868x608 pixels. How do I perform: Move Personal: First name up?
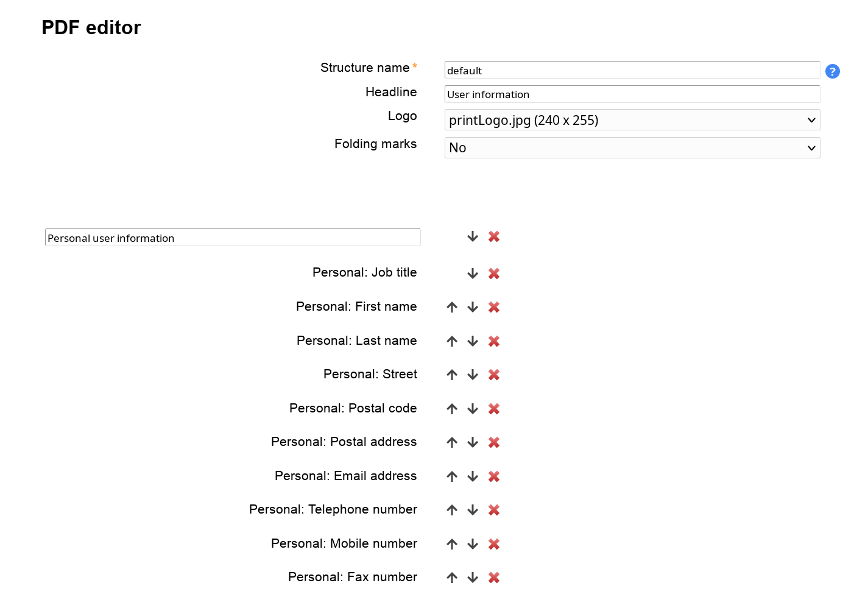(452, 307)
